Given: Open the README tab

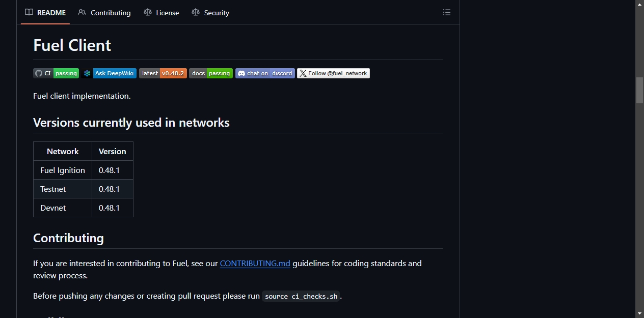Looking at the screenshot, I should 45,12.
